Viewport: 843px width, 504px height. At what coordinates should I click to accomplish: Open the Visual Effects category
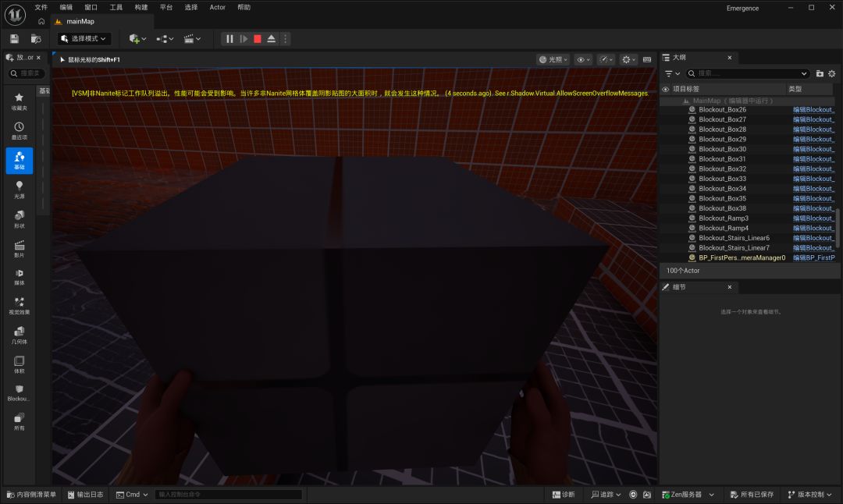point(20,306)
